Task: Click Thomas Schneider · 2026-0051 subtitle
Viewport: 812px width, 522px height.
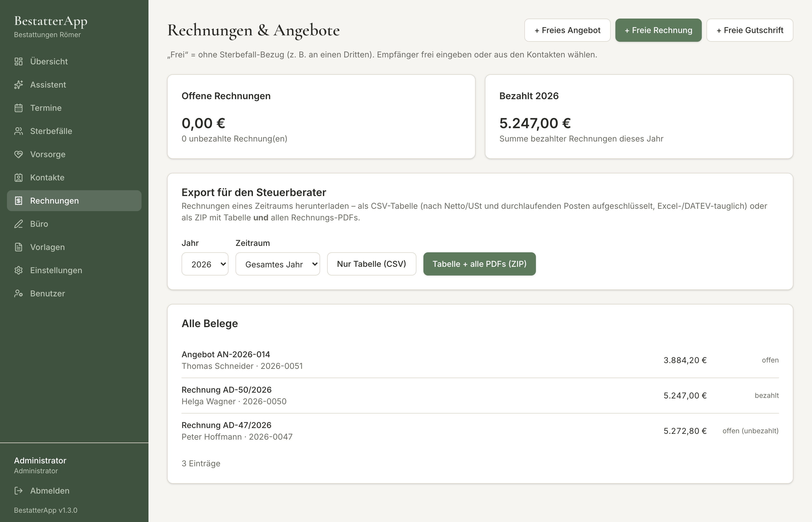Action: 242,366
